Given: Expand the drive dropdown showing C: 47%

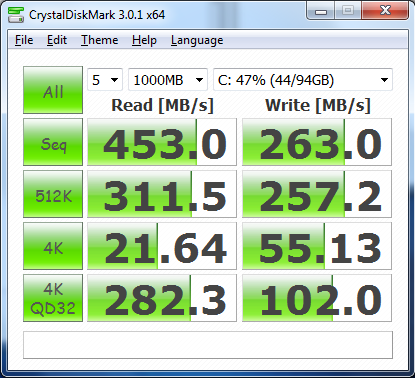Looking at the screenshot, I should point(303,80).
